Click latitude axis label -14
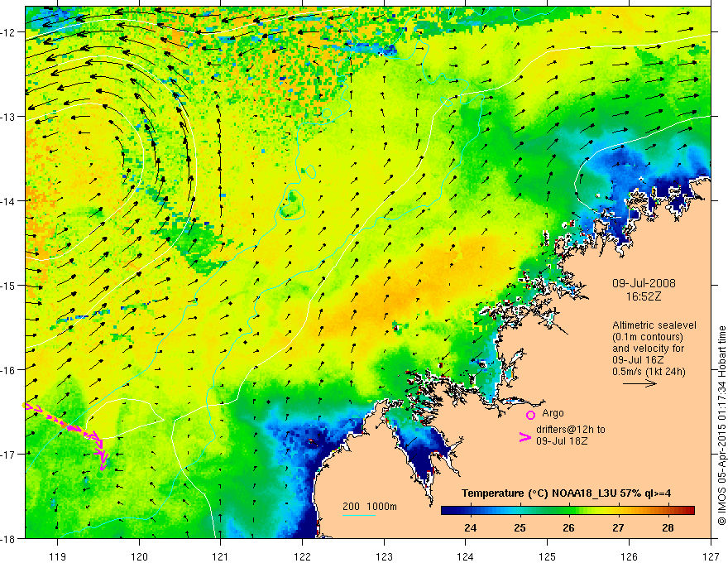 tap(8, 201)
